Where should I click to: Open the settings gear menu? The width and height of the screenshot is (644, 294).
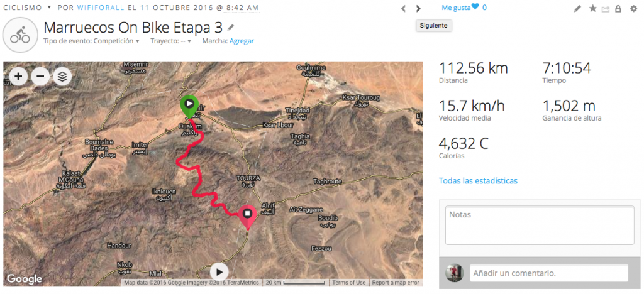click(632, 9)
